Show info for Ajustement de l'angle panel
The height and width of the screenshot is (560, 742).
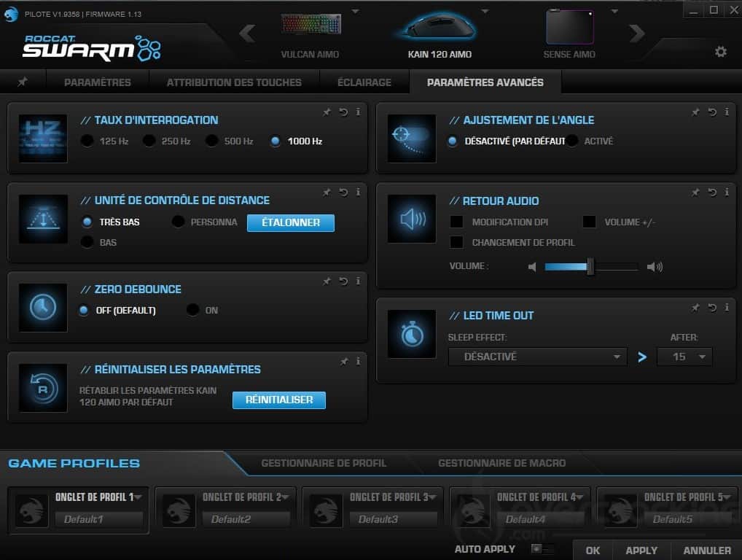pyautogui.click(x=727, y=112)
